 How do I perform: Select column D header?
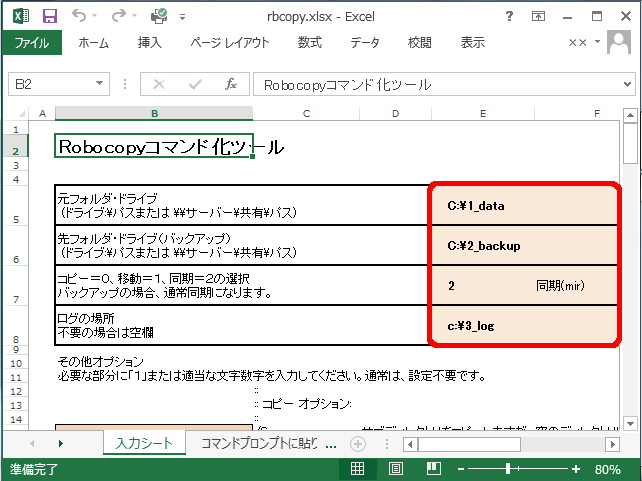[395, 113]
